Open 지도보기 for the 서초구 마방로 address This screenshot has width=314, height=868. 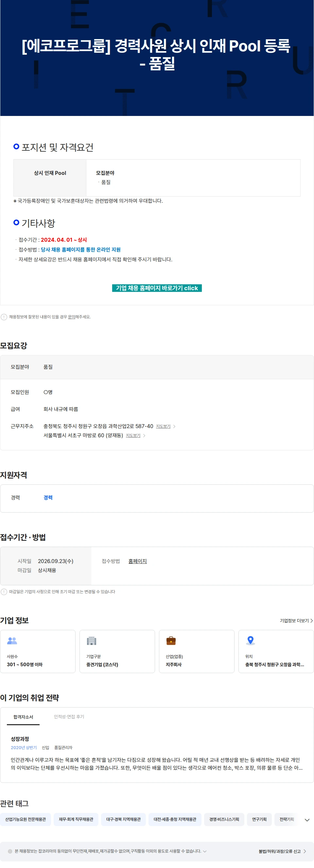pos(133,435)
